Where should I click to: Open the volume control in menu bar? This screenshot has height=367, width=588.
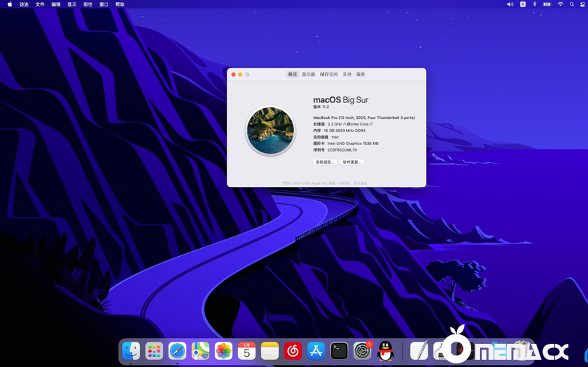coord(510,4)
